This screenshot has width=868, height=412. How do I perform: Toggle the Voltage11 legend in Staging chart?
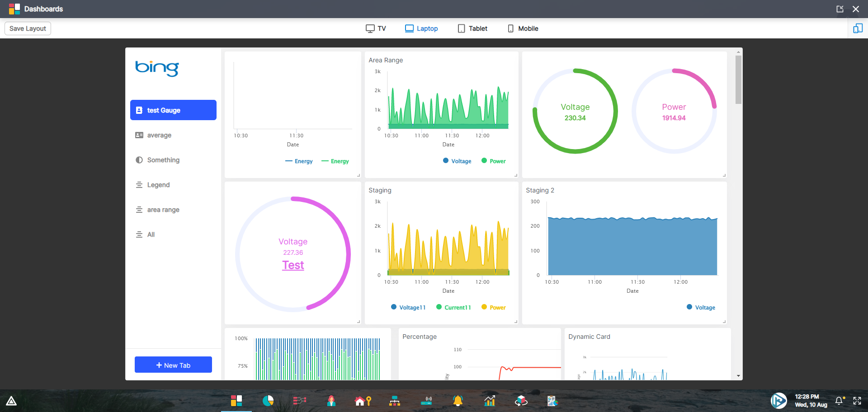point(408,307)
